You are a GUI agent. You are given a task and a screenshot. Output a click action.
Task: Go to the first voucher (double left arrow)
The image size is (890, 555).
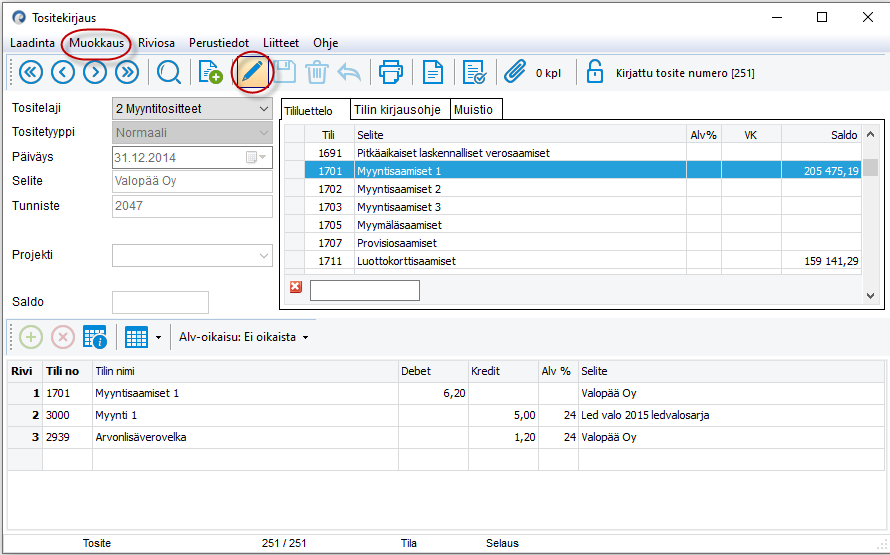[31, 73]
